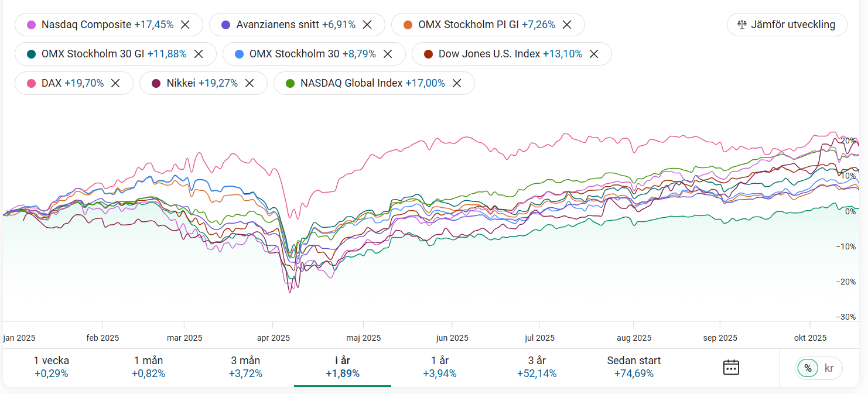
Task: Remove the DAX comparison line
Action: pos(115,83)
